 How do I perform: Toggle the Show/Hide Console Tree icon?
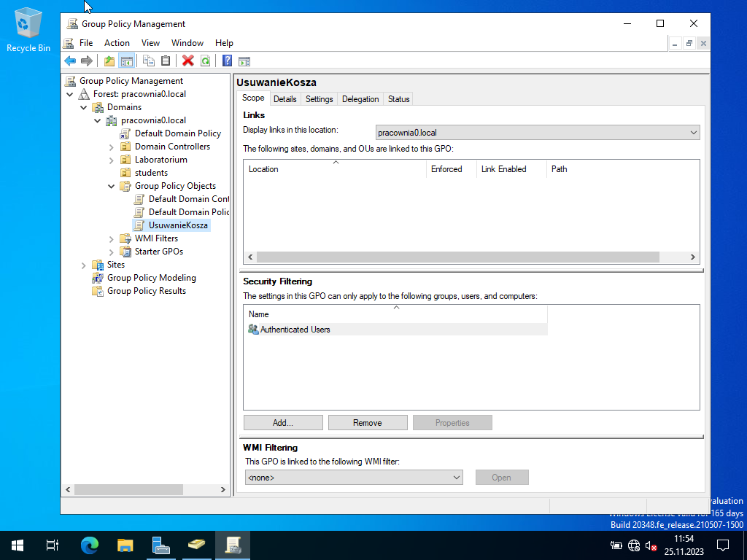pos(126,61)
